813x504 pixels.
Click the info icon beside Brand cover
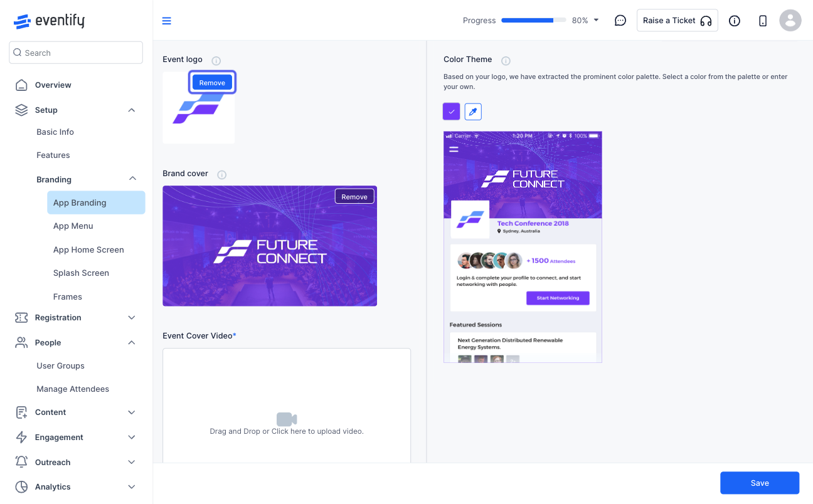pos(221,175)
